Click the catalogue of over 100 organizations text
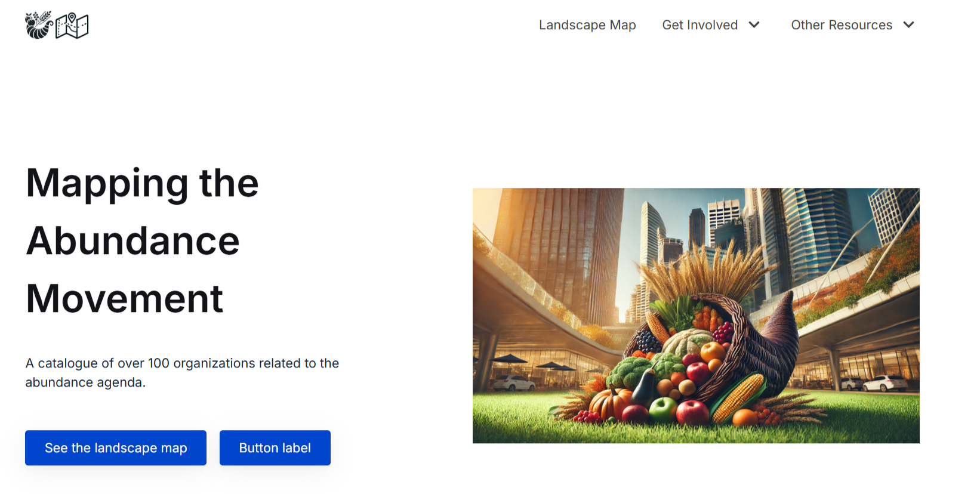This screenshot has width=980, height=494. coord(182,373)
